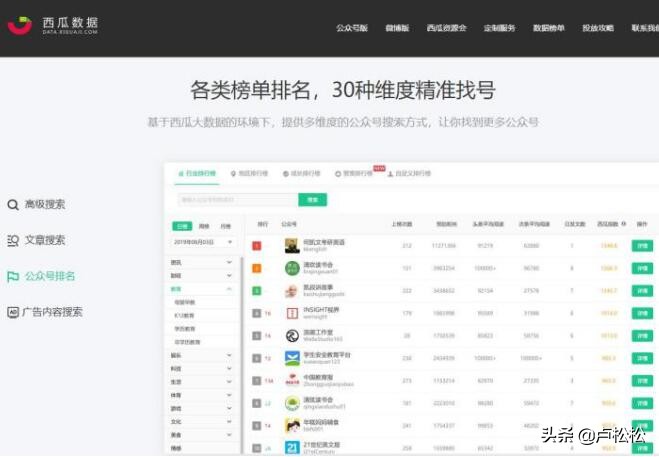Expand the 资讯 category
The height and width of the screenshot is (457, 659).
[202, 262]
